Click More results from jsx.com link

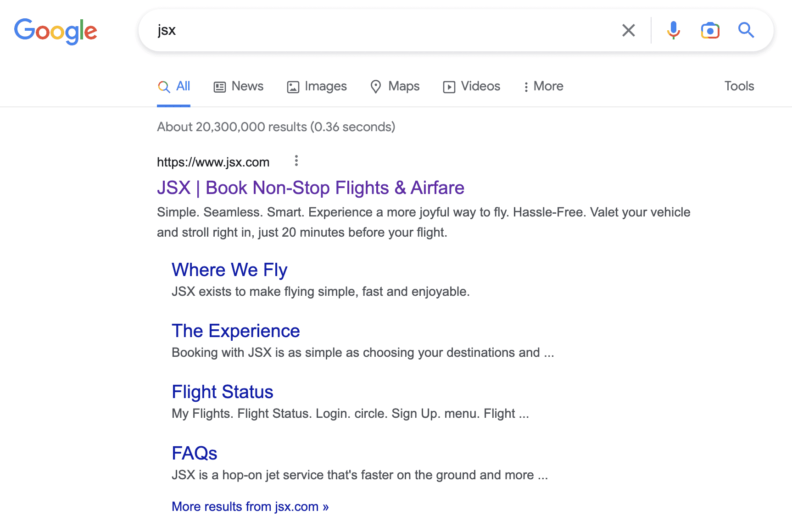(x=250, y=507)
